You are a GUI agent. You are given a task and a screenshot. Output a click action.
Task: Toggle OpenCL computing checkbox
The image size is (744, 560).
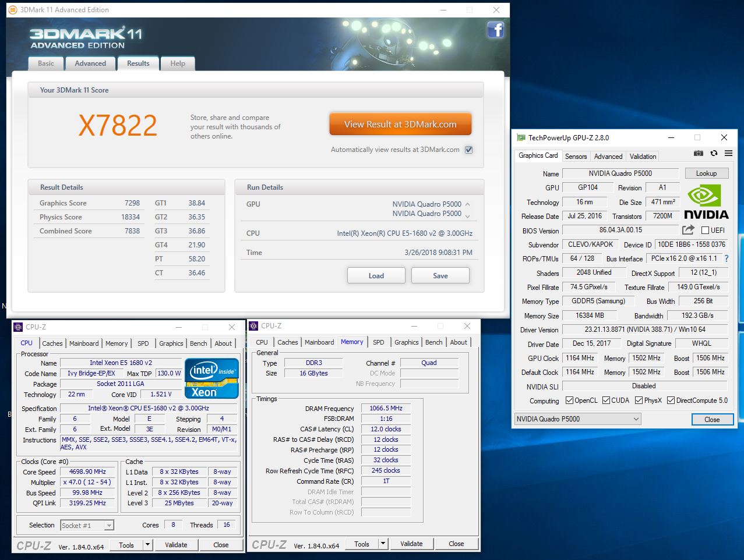click(570, 400)
